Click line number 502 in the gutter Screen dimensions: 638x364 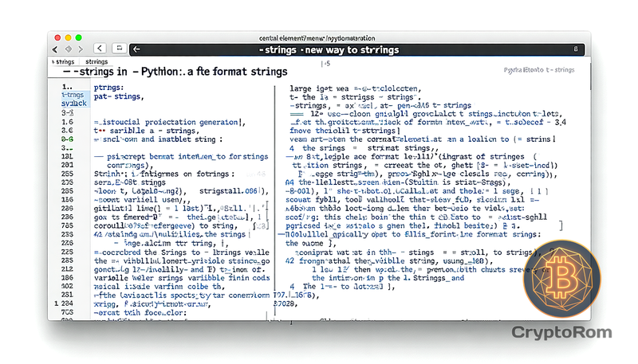click(67, 287)
